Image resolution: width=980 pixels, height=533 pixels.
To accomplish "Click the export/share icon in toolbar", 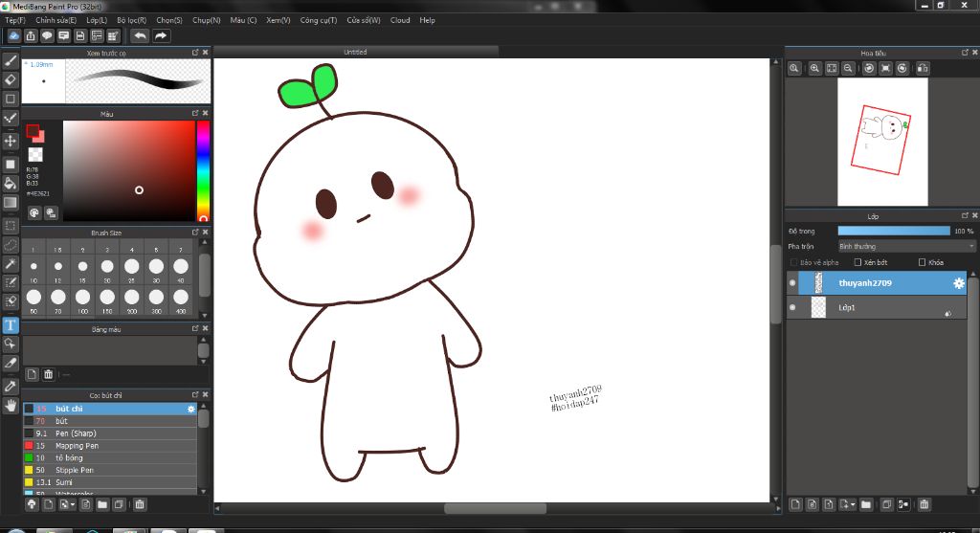I will (x=31, y=35).
